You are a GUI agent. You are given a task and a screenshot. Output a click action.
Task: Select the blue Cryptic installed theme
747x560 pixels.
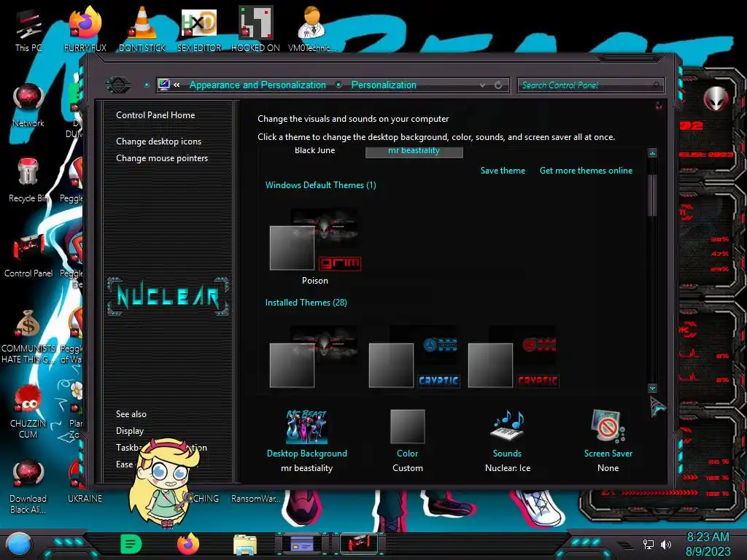[x=414, y=356]
